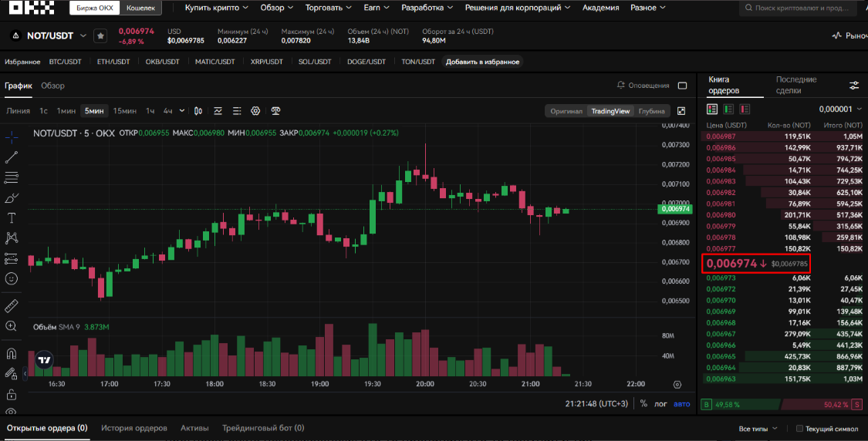Expand the Купить крипто menu
868x441 pixels.
(x=217, y=8)
